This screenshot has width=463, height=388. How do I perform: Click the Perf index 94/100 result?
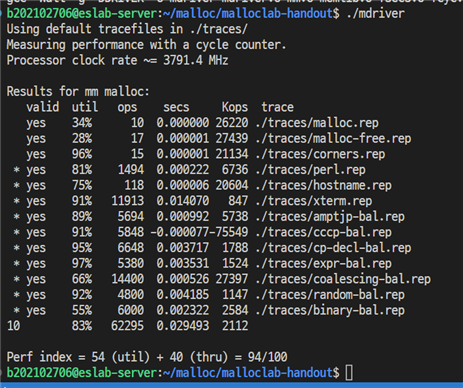(267, 357)
